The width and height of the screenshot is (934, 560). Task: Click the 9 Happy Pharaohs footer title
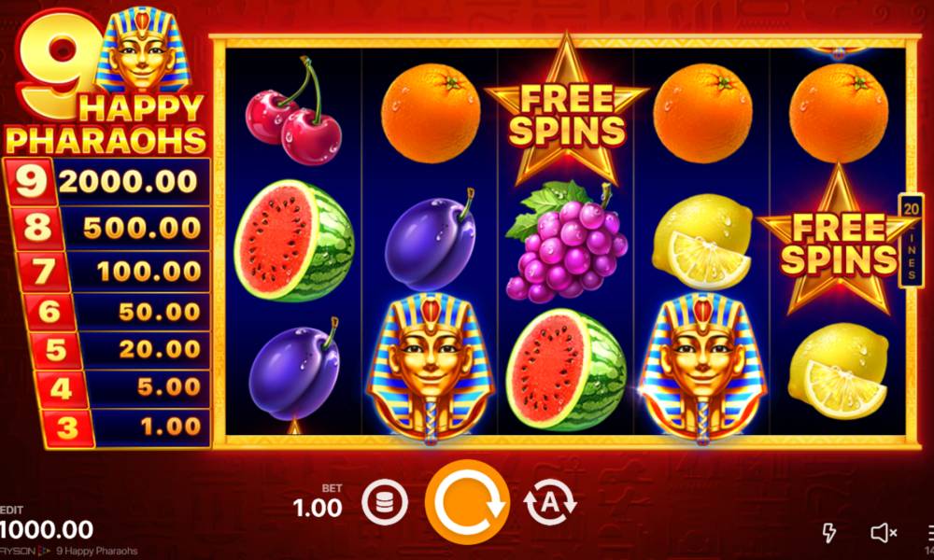pos(96,551)
